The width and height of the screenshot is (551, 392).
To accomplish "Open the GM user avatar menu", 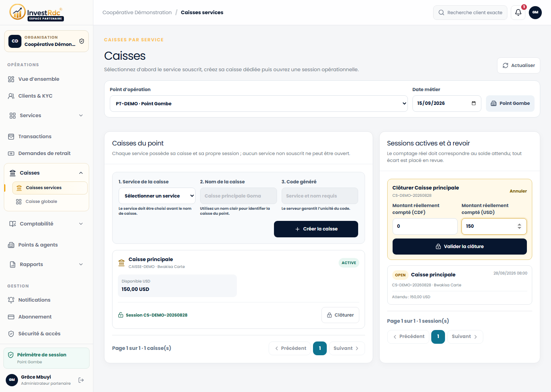I will point(535,13).
